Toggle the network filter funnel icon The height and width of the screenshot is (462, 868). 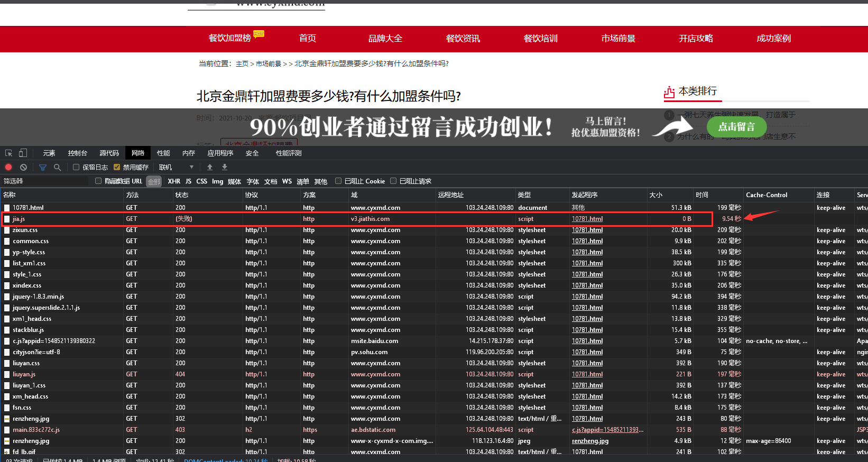click(x=43, y=167)
